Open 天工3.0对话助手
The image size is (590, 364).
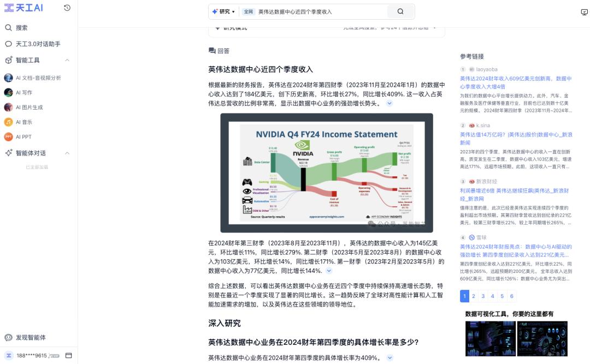click(38, 44)
